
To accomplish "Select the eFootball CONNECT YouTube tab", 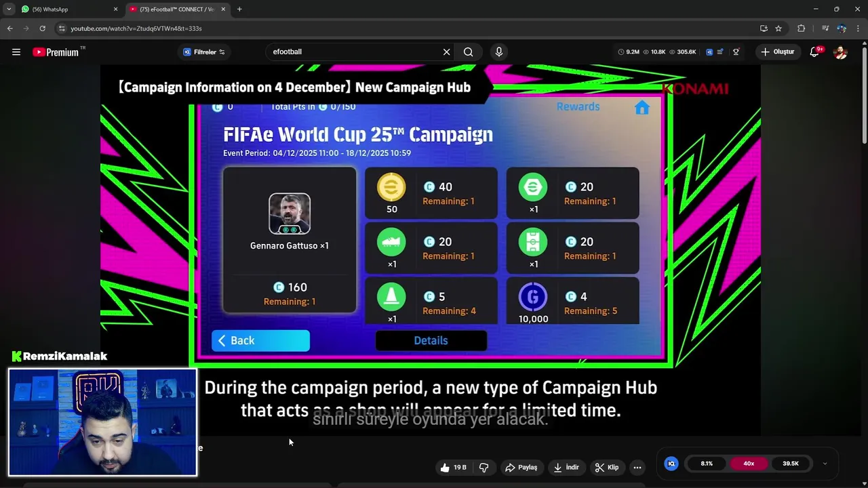I will [x=176, y=9].
